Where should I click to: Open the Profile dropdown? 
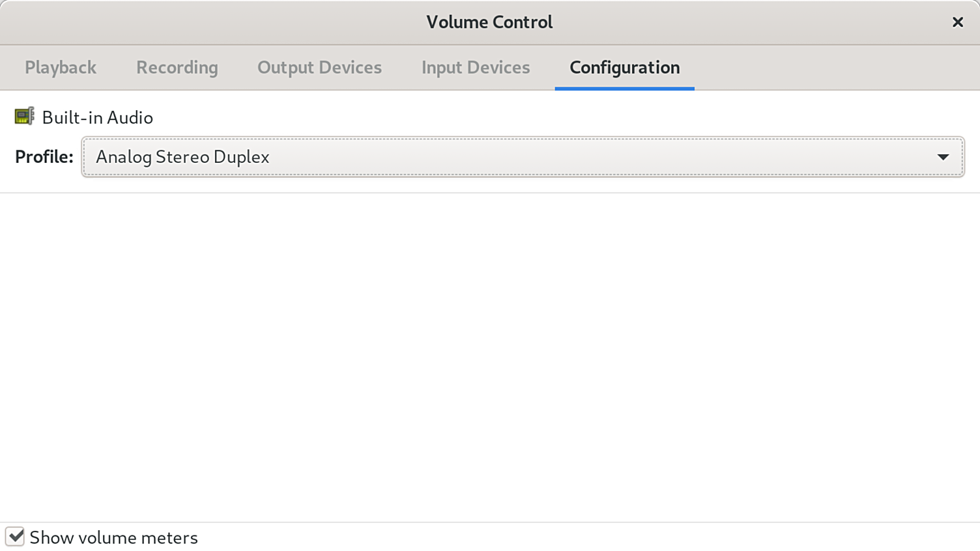click(x=522, y=157)
